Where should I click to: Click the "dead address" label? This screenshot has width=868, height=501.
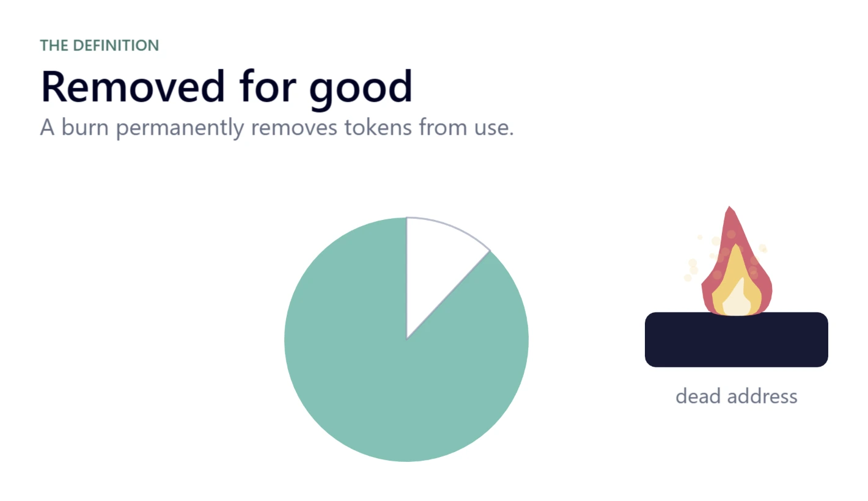736,396
